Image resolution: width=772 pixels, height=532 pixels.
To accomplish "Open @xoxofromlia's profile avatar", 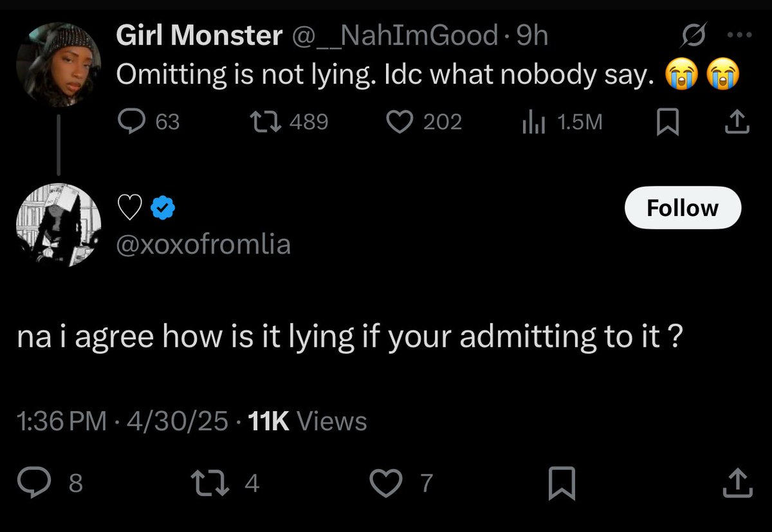I will 59,225.
